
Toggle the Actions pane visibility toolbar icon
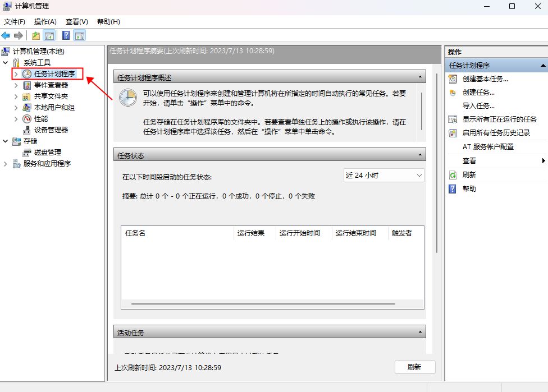[x=79, y=35]
